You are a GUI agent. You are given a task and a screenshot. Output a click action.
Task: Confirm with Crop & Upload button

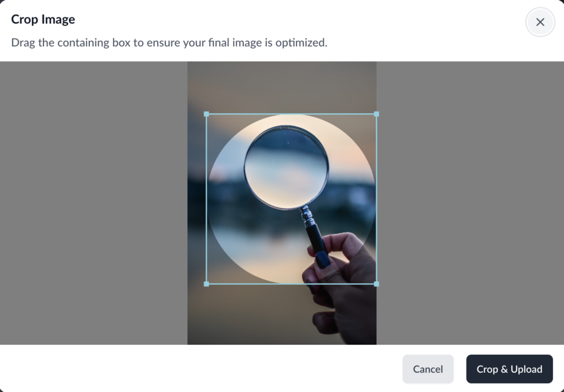[509, 369]
